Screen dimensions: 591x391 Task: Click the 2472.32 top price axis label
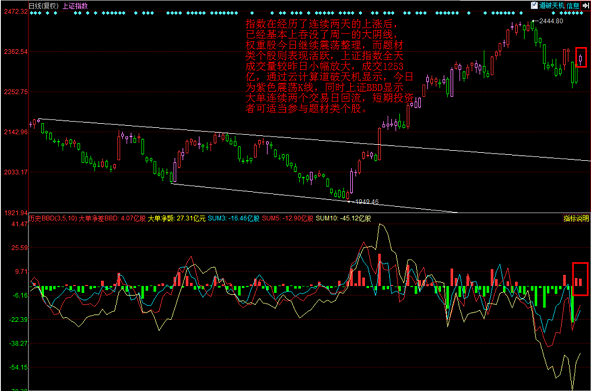point(16,12)
